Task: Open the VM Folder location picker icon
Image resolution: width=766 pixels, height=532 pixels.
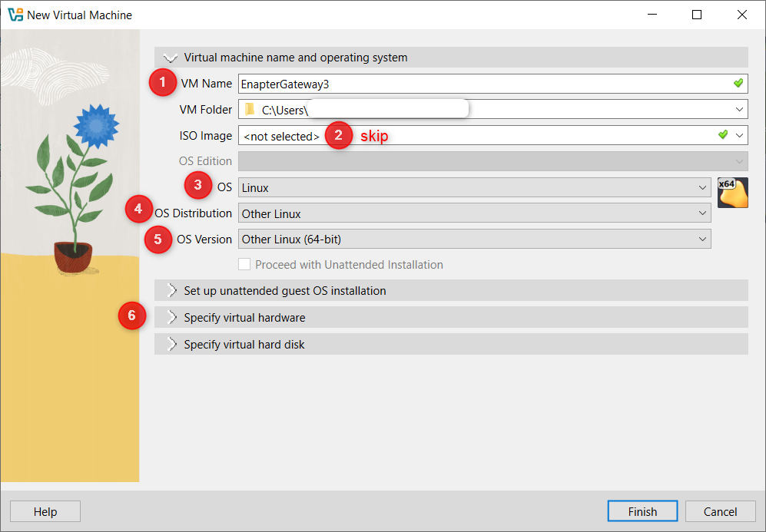Action: coord(250,107)
